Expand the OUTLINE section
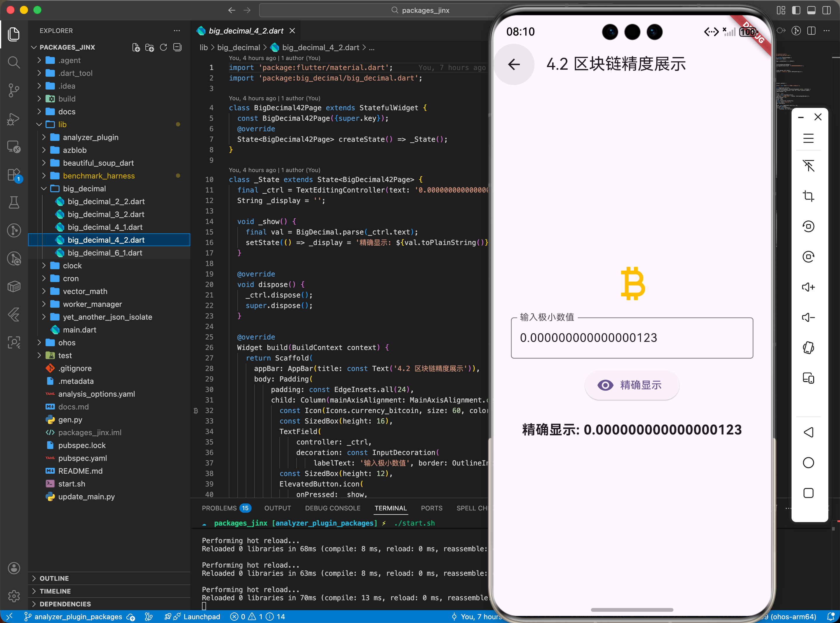840x623 pixels. [54, 578]
